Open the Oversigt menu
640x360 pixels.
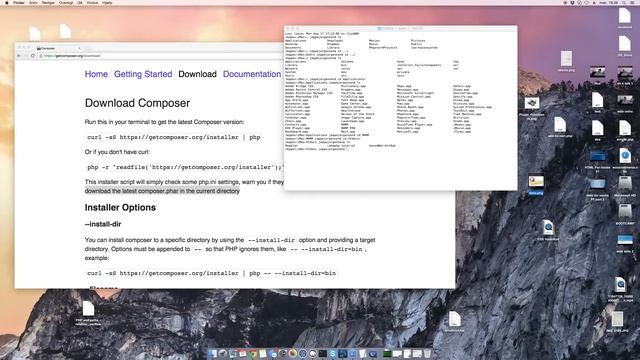(x=66, y=2)
